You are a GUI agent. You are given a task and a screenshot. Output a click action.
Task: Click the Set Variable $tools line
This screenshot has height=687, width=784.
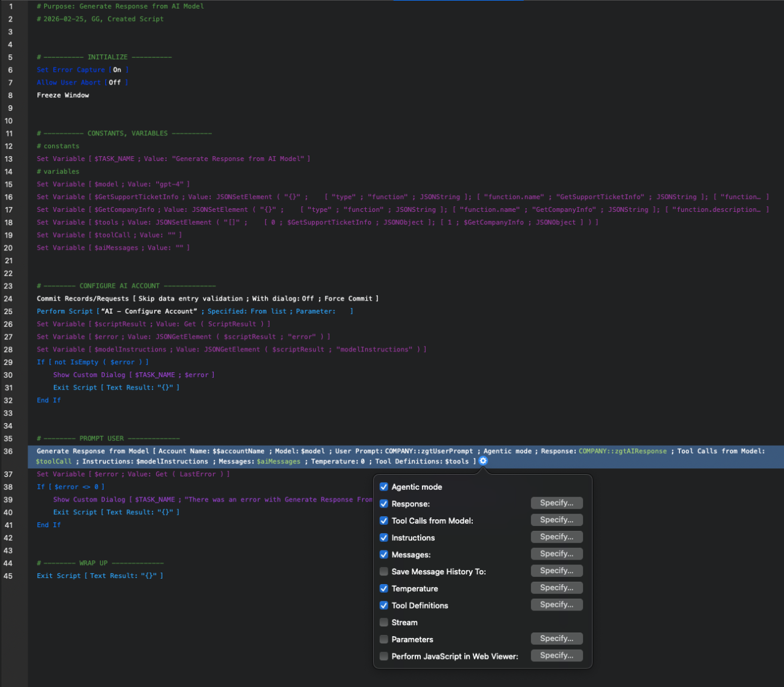click(317, 223)
